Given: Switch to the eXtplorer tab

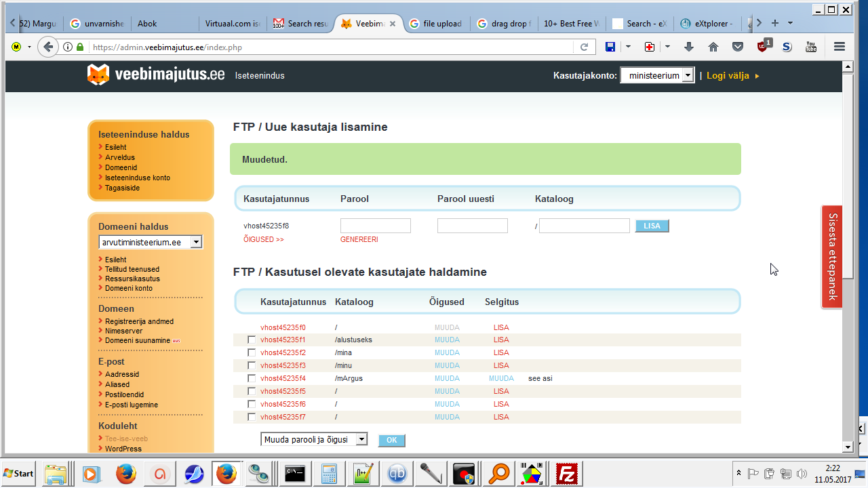Looking at the screenshot, I should click(707, 24).
